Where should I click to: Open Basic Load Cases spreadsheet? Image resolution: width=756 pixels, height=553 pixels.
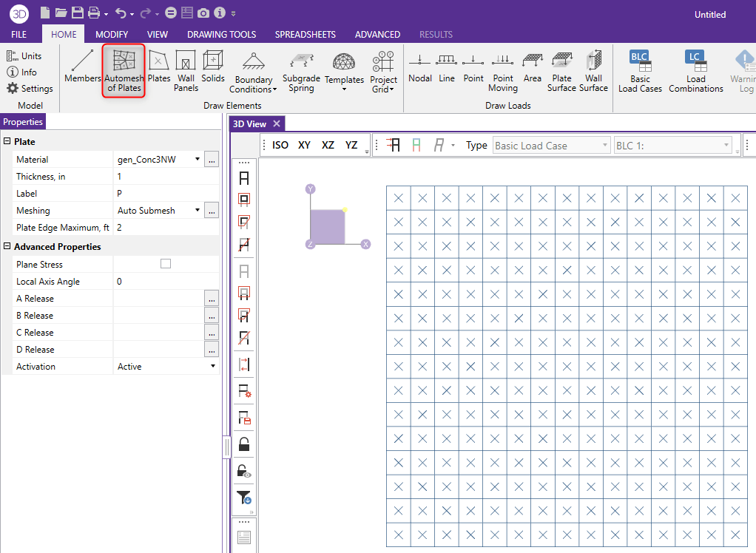click(640, 71)
